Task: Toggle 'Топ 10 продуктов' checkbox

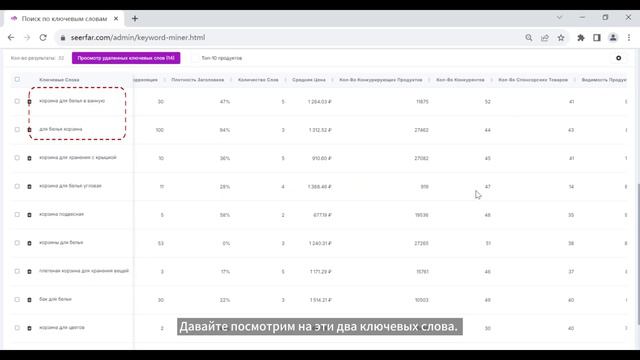Action: [x=196, y=58]
